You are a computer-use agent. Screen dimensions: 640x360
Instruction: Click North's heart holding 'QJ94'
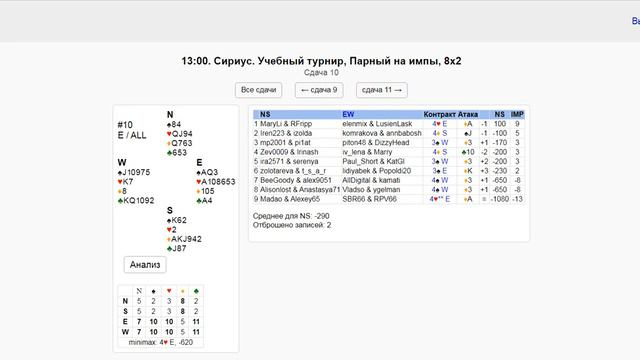coord(179,134)
